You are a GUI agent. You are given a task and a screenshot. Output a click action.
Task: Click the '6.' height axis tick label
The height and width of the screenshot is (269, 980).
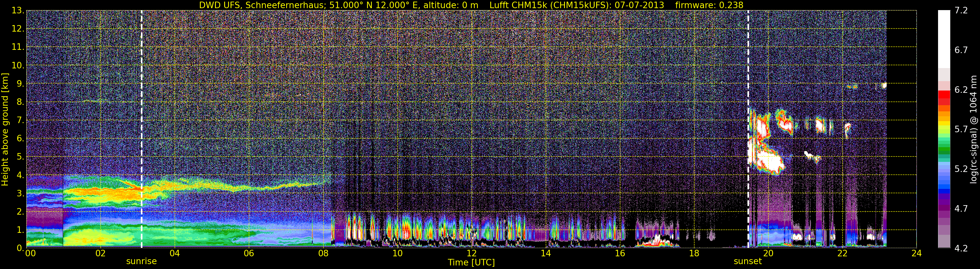tap(20, 139)
